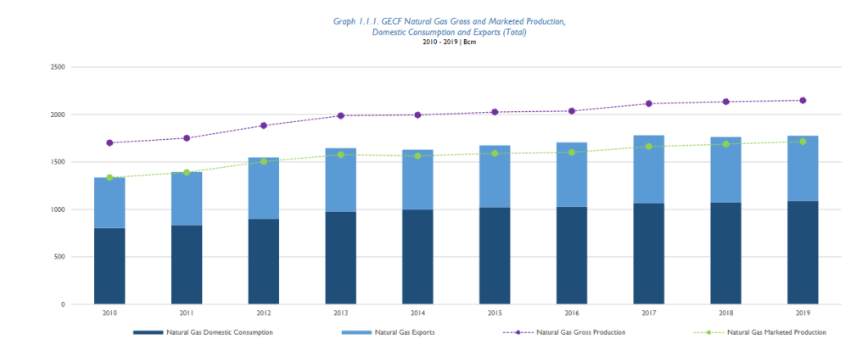868x351 pixels.
Task: Click the 2018 dark blue Domestic Consumption bar
Action: pyautogui.click(x=725, y=253)
